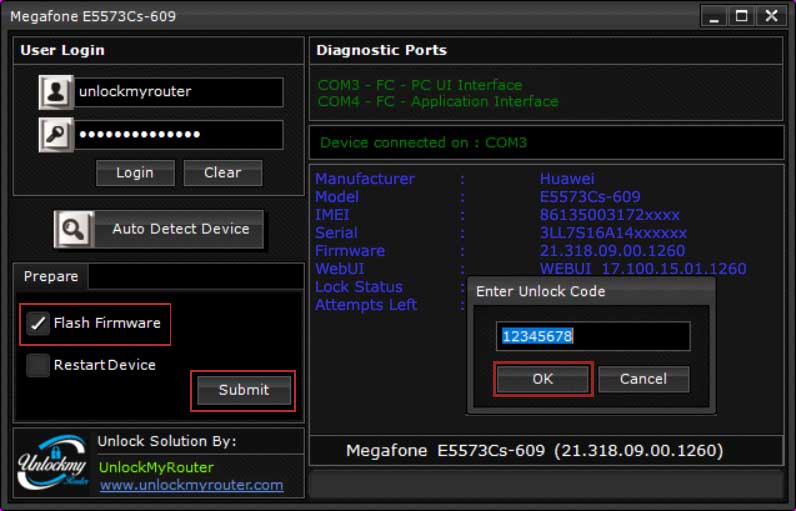Click the bottom device name status bar text

coord(535,451)
